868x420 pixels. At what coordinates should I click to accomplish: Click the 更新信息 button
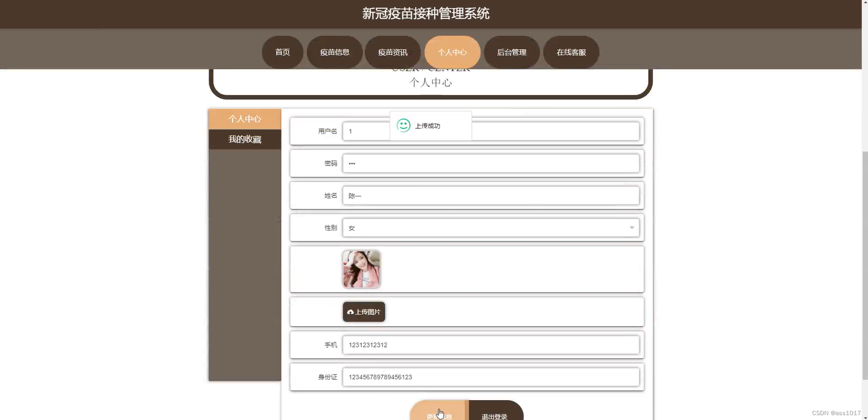point(439,411)
